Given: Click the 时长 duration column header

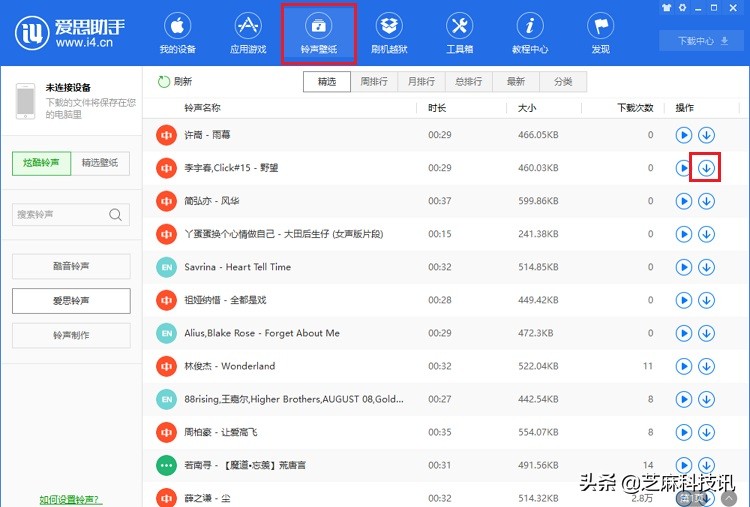Looking at the screenshot, I should pos(437,108).
